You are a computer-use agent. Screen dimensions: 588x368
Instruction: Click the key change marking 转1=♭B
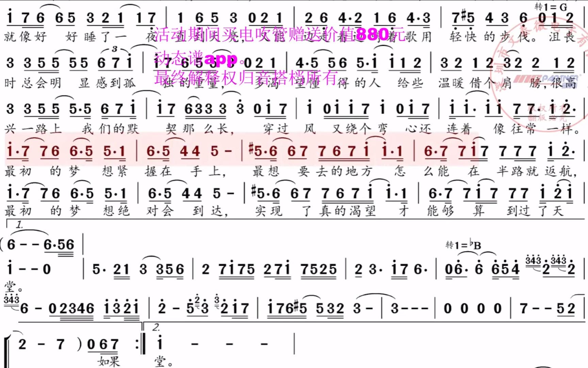[463, 245]
